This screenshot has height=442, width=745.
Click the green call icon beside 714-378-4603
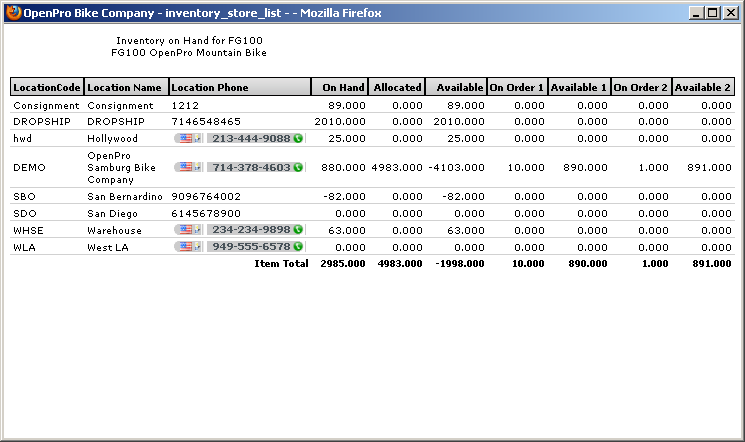[x=298, y=168]
